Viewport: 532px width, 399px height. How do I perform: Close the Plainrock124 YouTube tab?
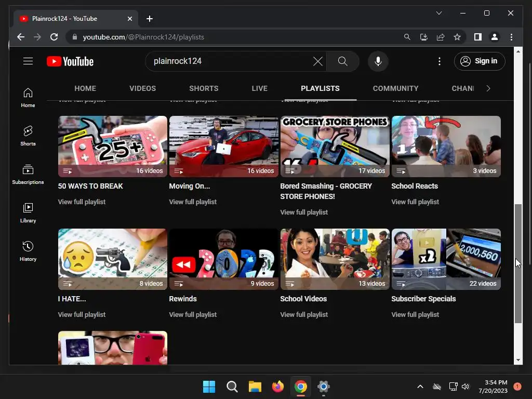pos(129,19)
